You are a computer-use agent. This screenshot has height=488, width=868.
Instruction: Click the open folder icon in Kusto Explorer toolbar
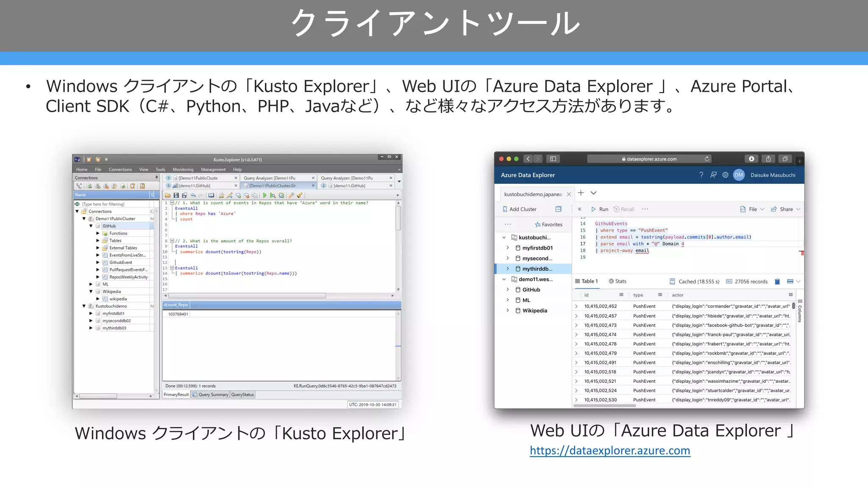(168, 195)
